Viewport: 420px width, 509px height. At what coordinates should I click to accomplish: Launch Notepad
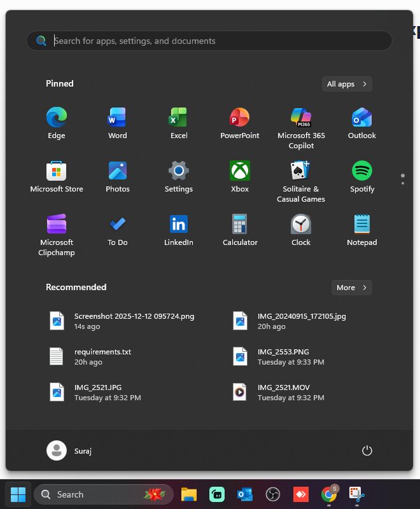[x=362, y=230]
